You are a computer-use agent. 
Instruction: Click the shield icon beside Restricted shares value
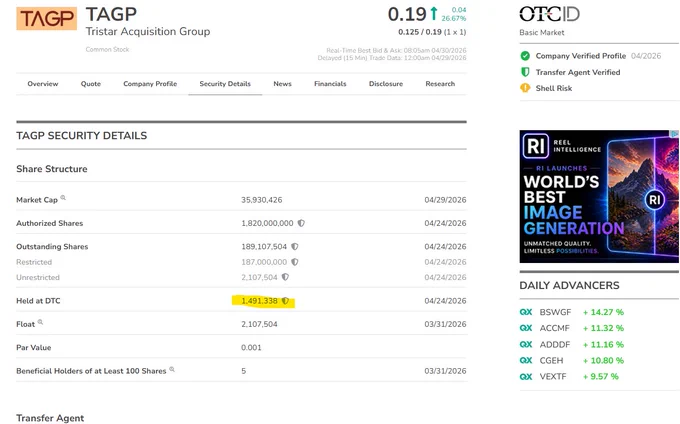click(x=294, y=262)
